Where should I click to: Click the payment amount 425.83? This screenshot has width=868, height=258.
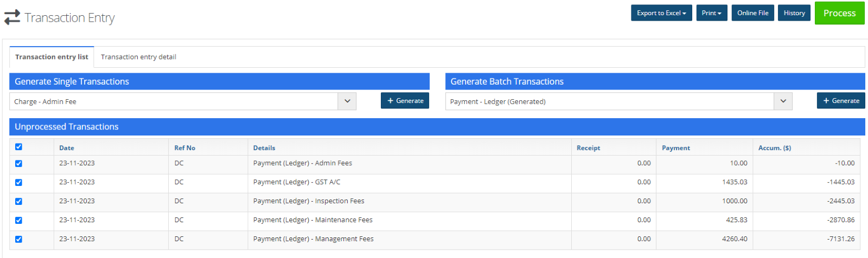737,220
